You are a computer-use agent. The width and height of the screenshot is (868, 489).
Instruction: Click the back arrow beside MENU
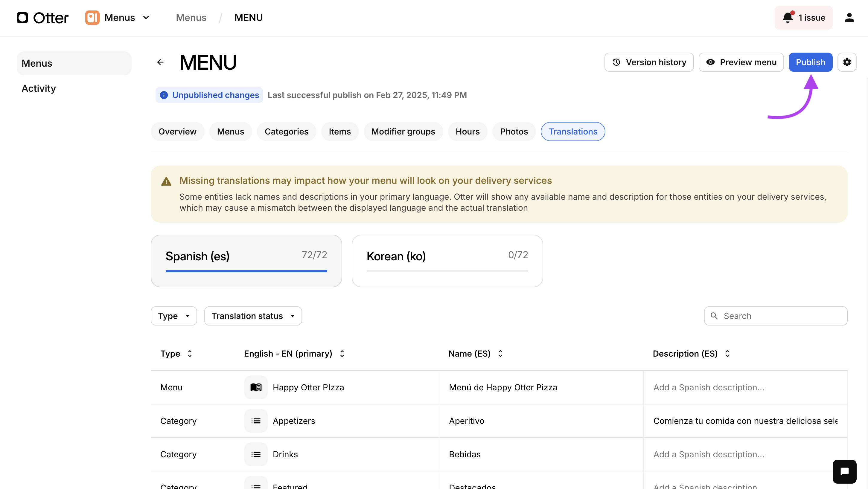click(x=160, y=62)
